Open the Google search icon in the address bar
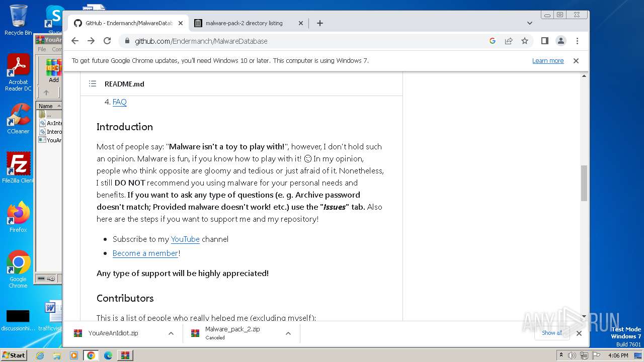 tap(493, 41)
